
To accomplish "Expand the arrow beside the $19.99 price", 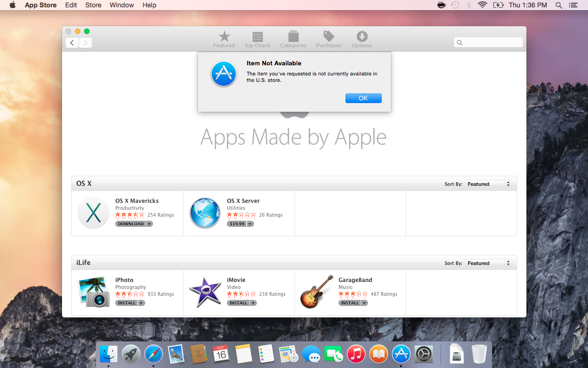I will pyautogui.click(x=250, y=224).
